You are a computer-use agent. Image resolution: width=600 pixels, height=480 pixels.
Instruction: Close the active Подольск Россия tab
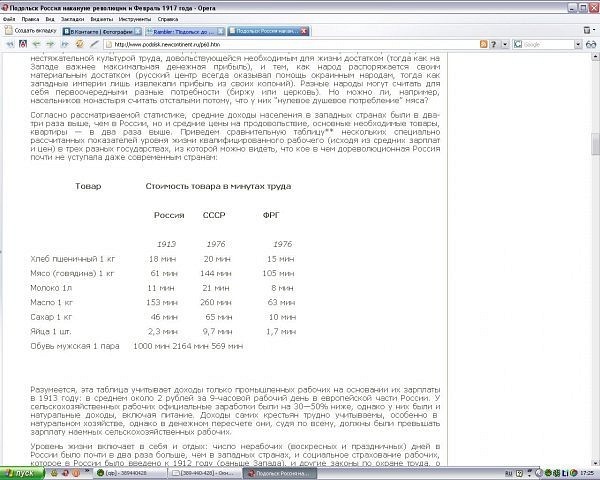tap(304, 31)
